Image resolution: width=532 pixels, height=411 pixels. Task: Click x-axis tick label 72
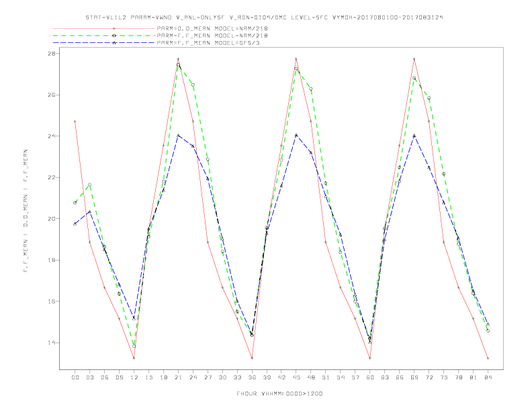(429, 377)
